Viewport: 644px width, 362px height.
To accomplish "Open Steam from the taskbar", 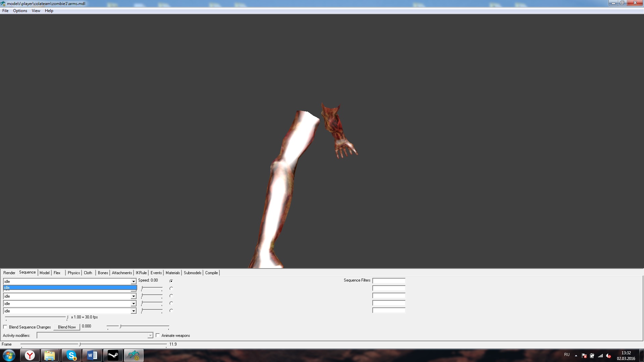I will [113, 355].
